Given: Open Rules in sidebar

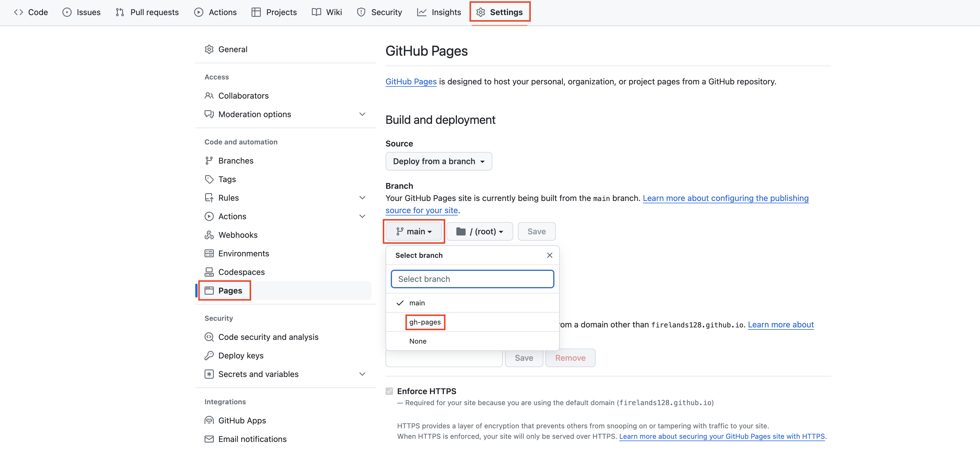Looking at the screenshot, I should point(283,198).
